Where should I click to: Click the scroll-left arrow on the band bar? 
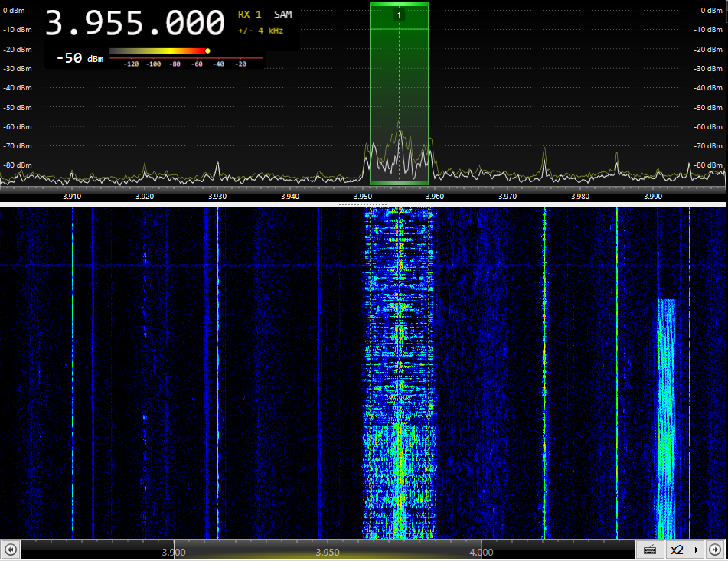tap(11, 550)
